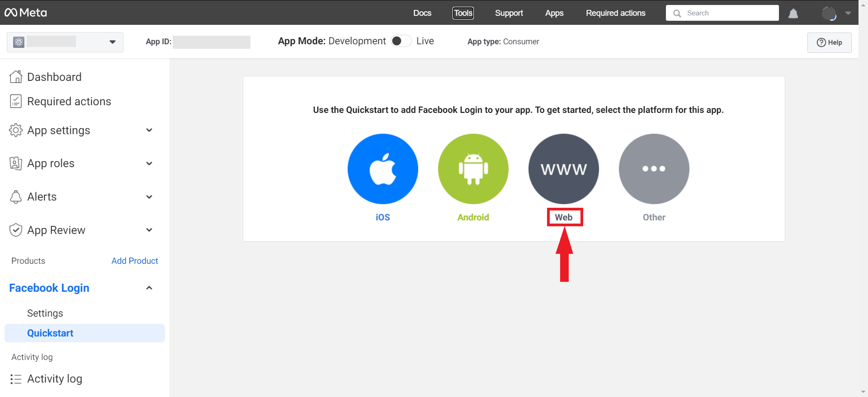
Task: Click the Android text label
Action: [x=473, y=217]
